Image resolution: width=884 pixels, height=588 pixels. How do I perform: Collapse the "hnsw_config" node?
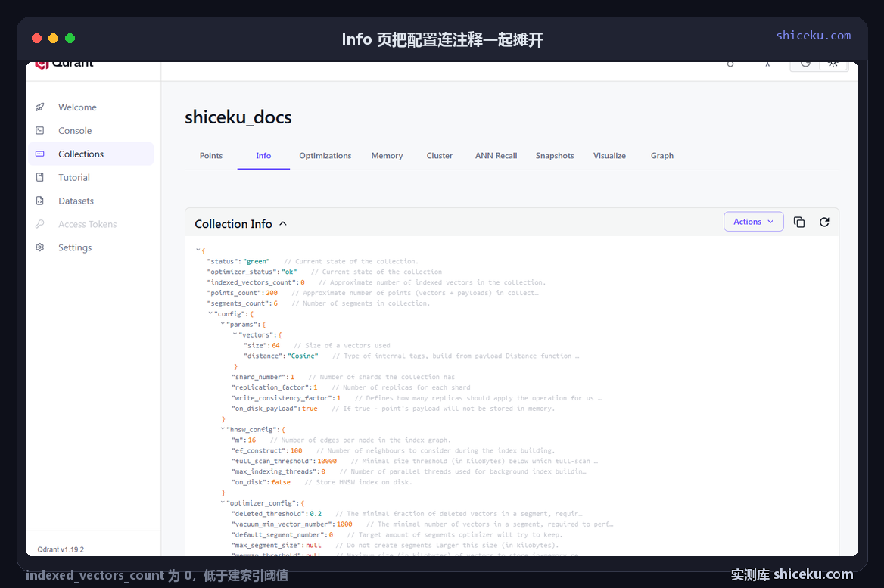pos(222,428)
